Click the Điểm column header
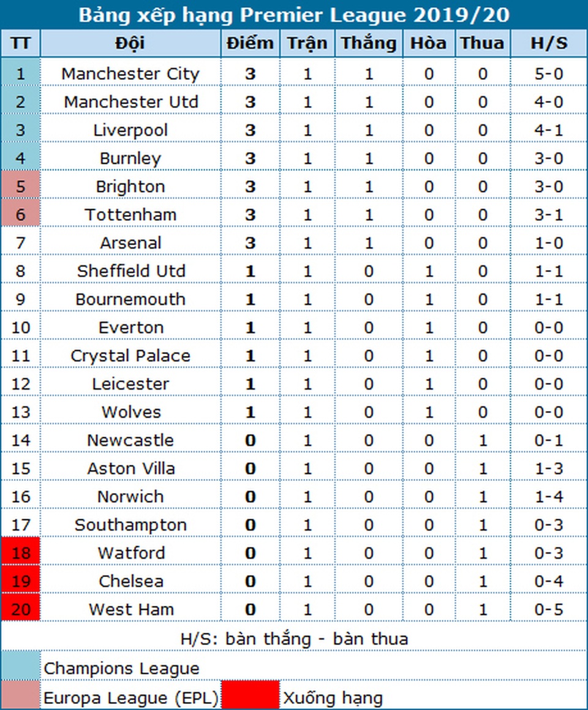Image resolution: width=588 pixels, height=710 pixels. coord(250,43)
